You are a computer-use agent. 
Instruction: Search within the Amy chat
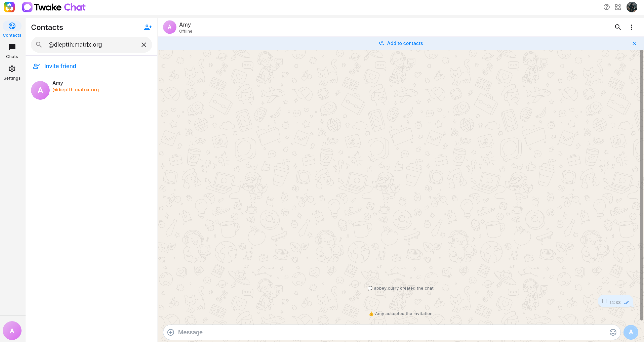[x=618, y=27]
